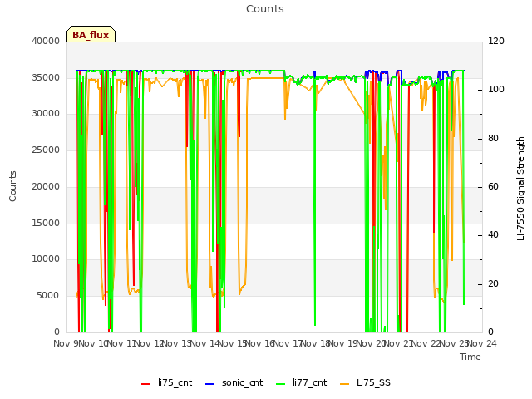532x399 pixels.
Task: Click the 40 tick on right axis
Action: tap(493, 234)
